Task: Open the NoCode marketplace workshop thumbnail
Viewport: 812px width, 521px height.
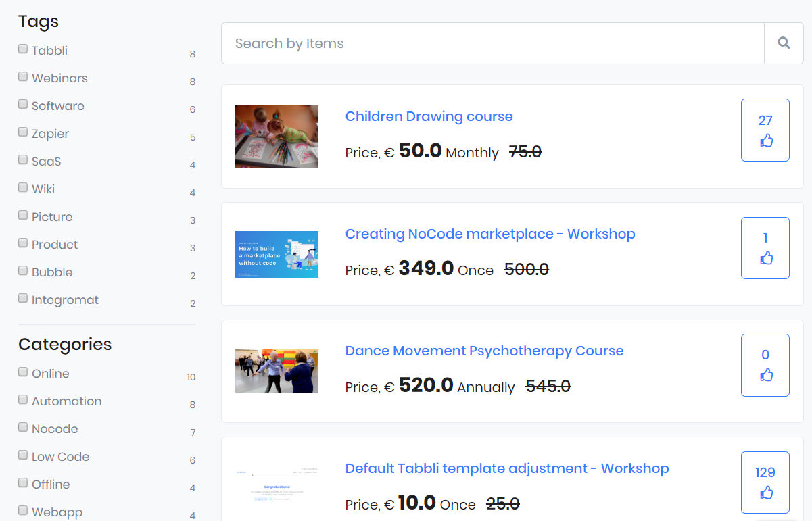Action: pyautogui.click(x=277, y=254)
